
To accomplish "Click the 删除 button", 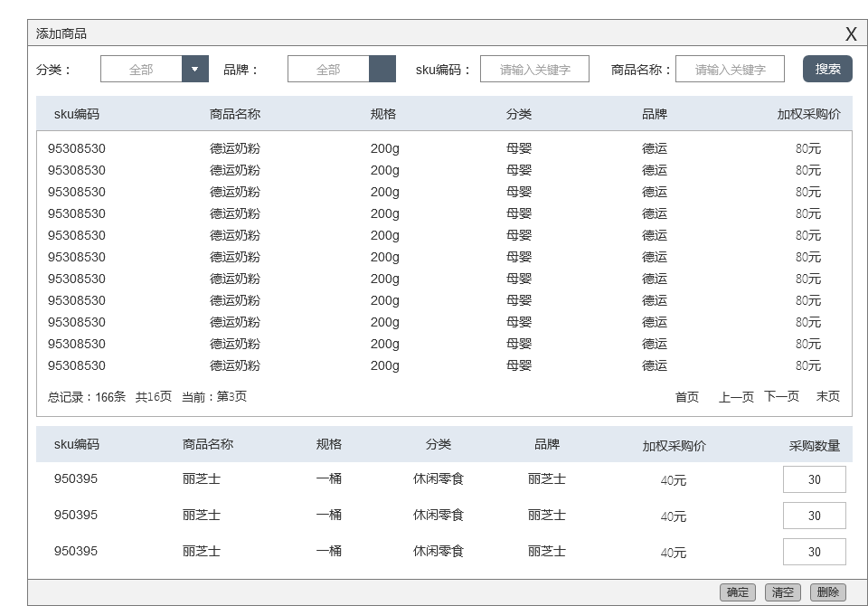I will point(827,592).
